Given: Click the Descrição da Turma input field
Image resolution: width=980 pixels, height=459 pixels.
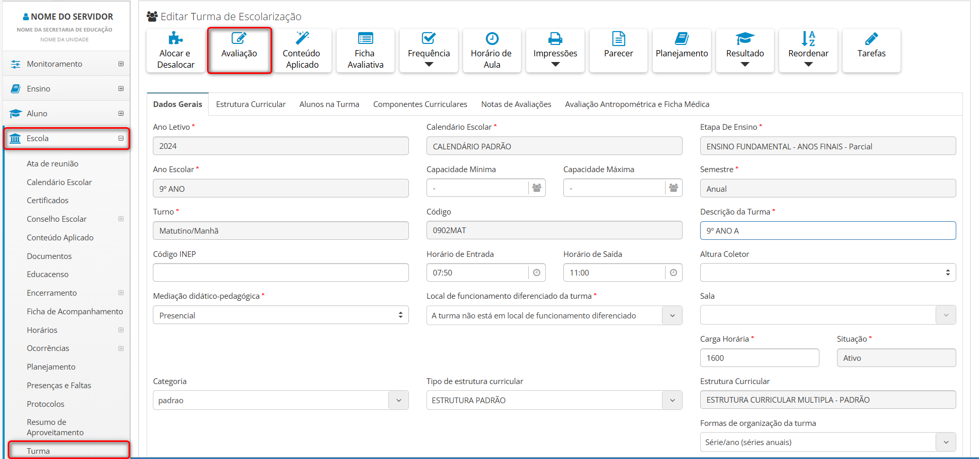Looking at the screenshot, I should (x=827, y=231).
